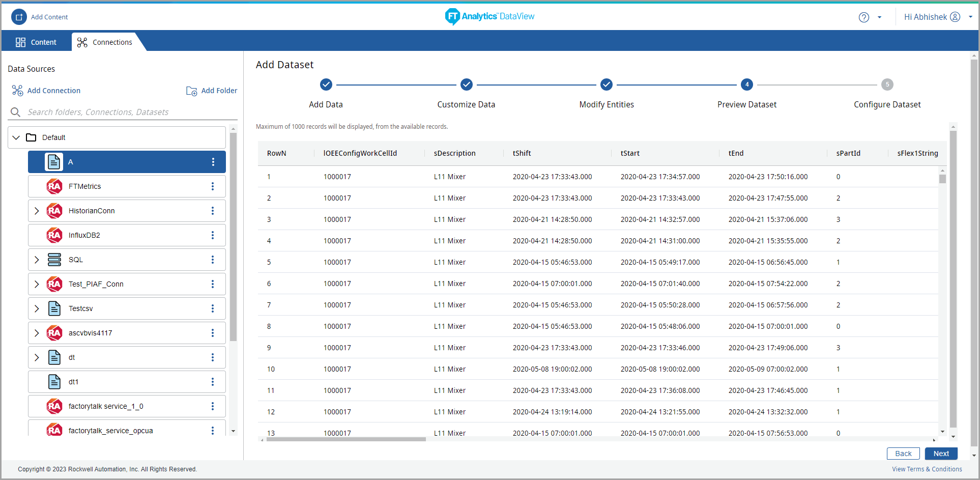Collapse the Default folder
The width and height of the screenshot is (980, 480).
(x=16, y=137)
